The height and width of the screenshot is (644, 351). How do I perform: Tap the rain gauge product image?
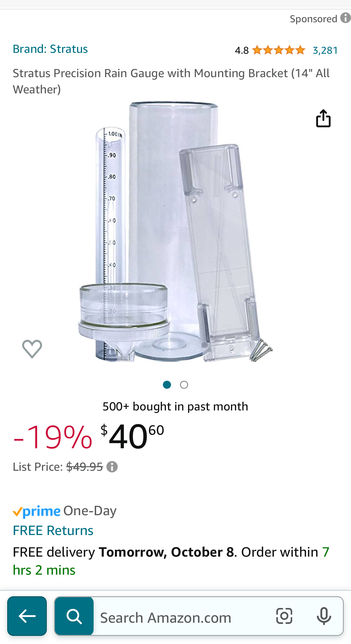tap(175, 231)
